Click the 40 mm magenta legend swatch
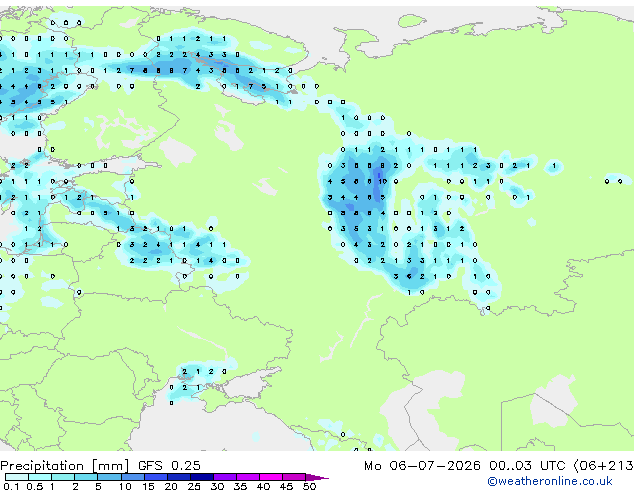634x490 pixels. pos(271,477)
